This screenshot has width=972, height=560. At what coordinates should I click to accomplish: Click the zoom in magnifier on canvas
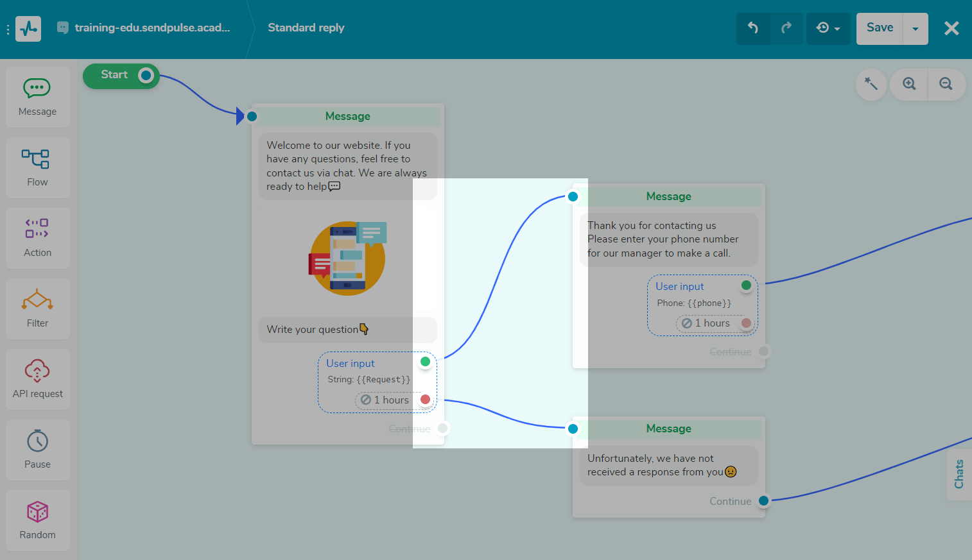908,84
